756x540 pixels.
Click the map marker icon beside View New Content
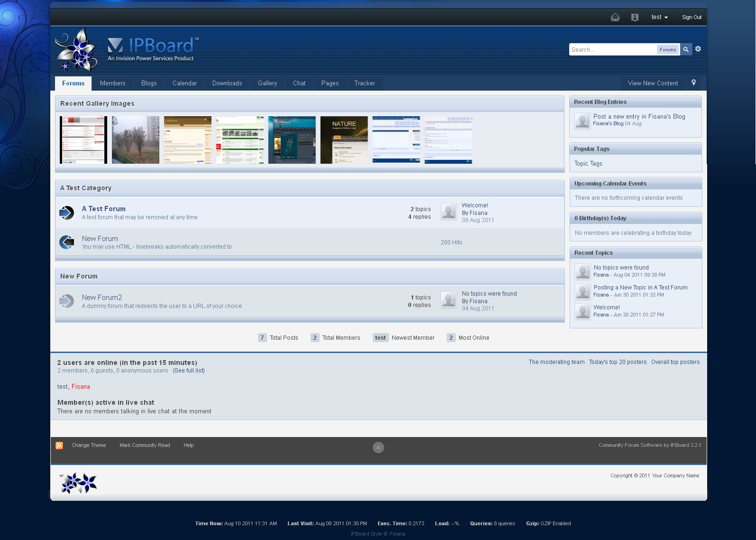point(693,83)
